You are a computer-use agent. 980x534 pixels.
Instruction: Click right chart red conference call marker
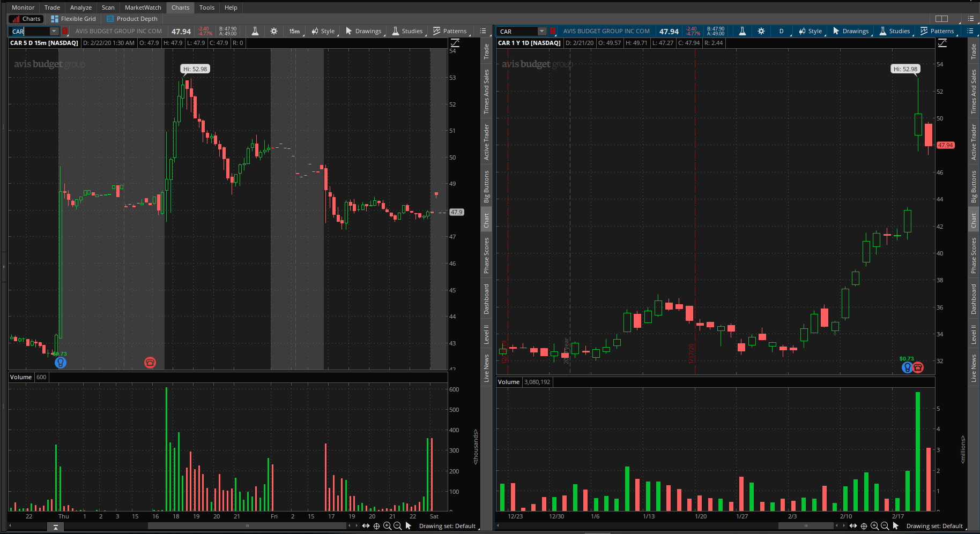tap(918, 367)
